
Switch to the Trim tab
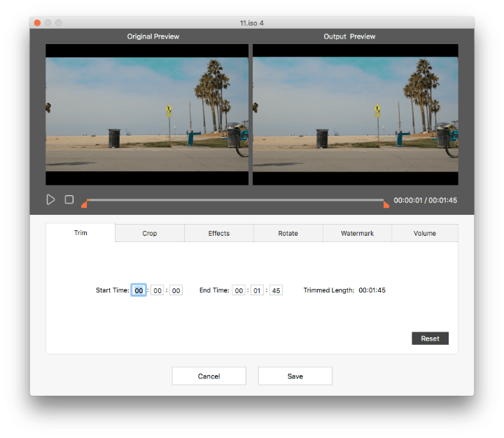click(80, 233)
